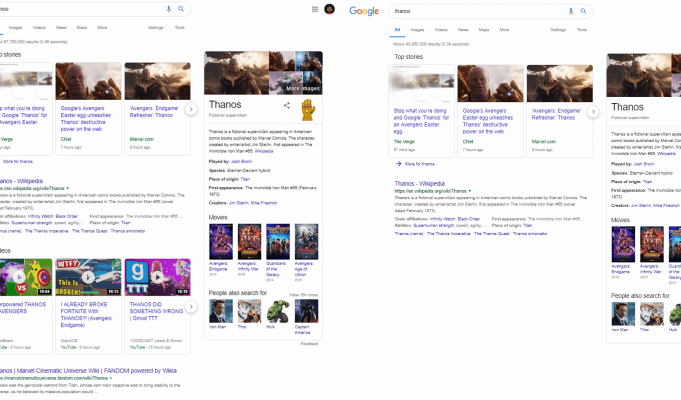Open Tools on right page

[582, 30]
